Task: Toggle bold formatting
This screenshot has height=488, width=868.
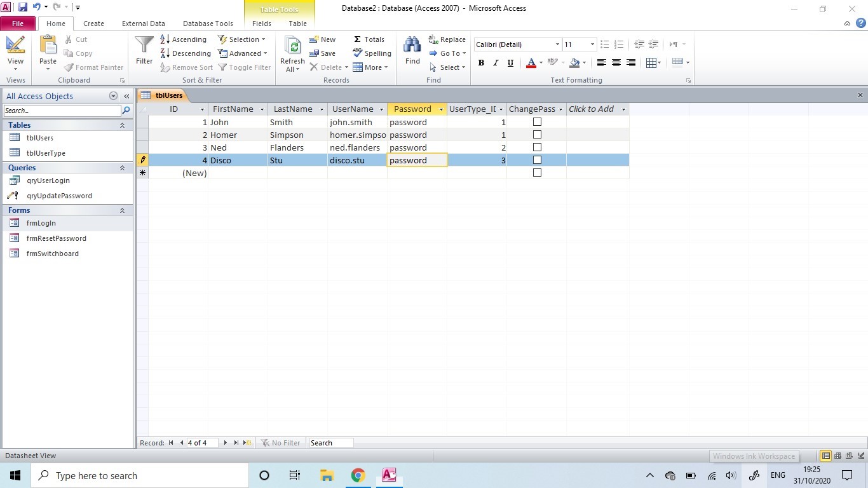Action: pos(481,62)
